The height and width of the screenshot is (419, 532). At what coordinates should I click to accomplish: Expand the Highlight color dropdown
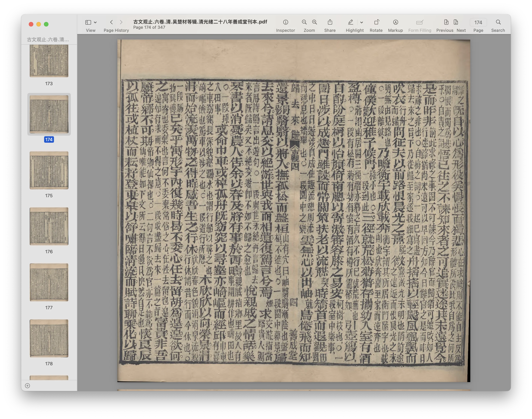(361, 22)
